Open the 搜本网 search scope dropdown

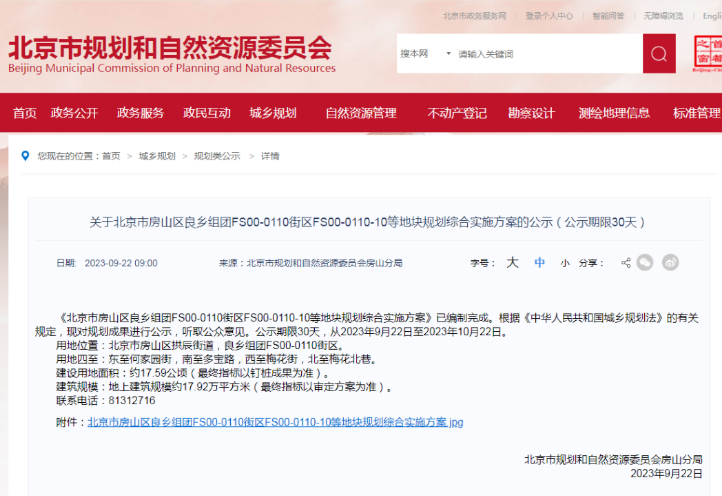click(x=419, y=54)
